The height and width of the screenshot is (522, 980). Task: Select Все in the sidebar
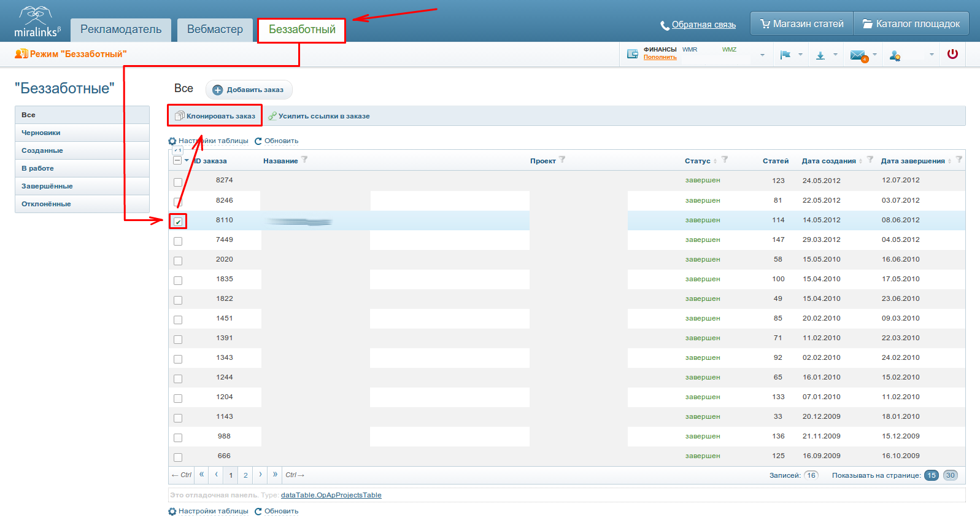82,115
